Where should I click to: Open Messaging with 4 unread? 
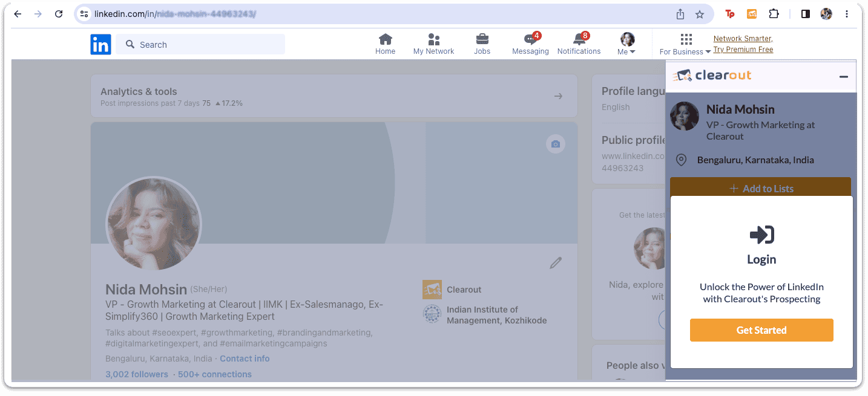(x=530, y=44)
